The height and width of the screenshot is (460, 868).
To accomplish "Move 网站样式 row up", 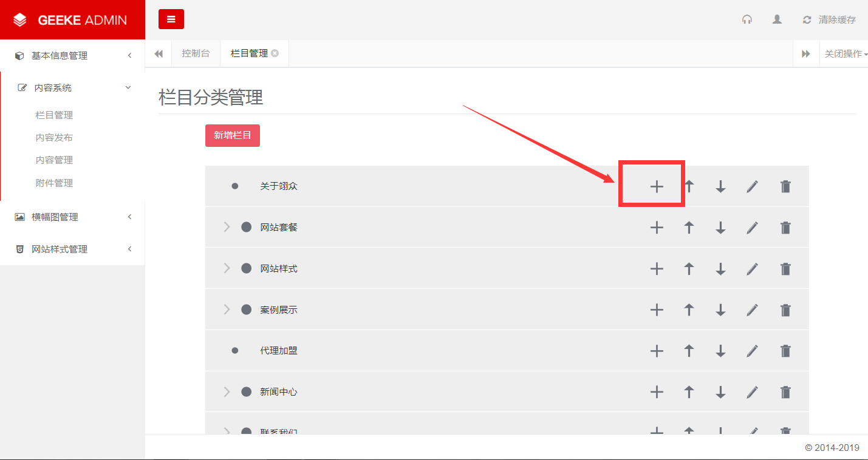I will [689, 268].
